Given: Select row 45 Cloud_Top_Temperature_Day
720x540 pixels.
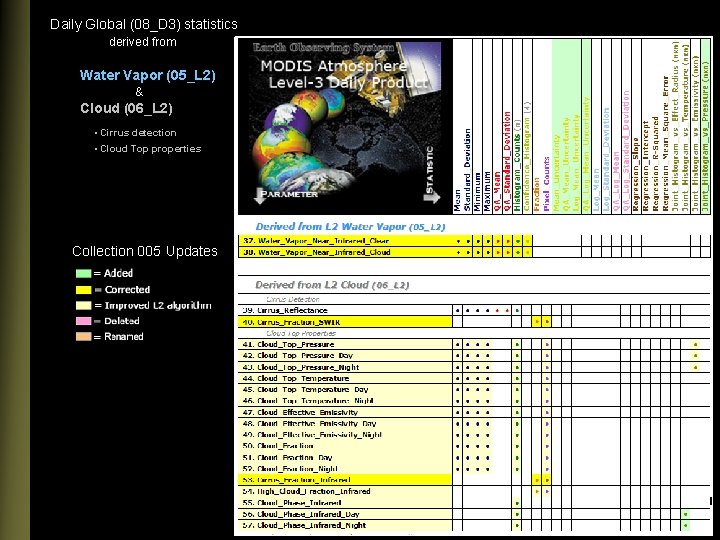Looking at the screenshot, I should 474,389.
